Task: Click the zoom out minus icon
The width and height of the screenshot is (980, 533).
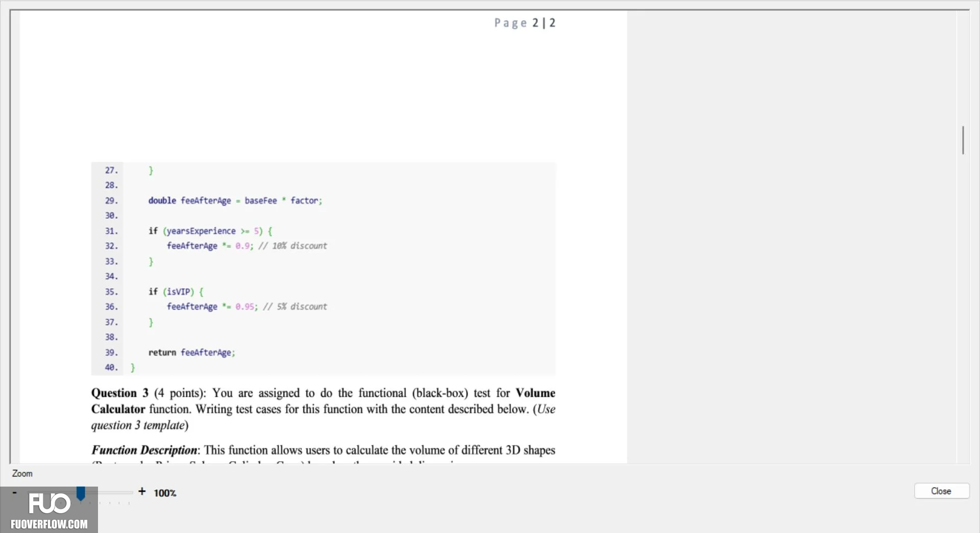Action: click(15, 492)
